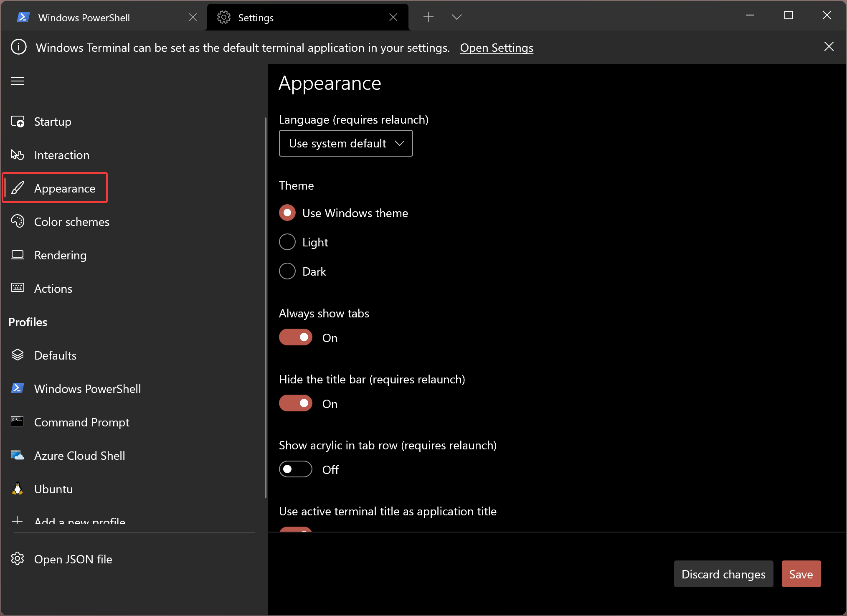Click the hamburger navigation menu icon

pyautogui.click(x=18, y=81)
